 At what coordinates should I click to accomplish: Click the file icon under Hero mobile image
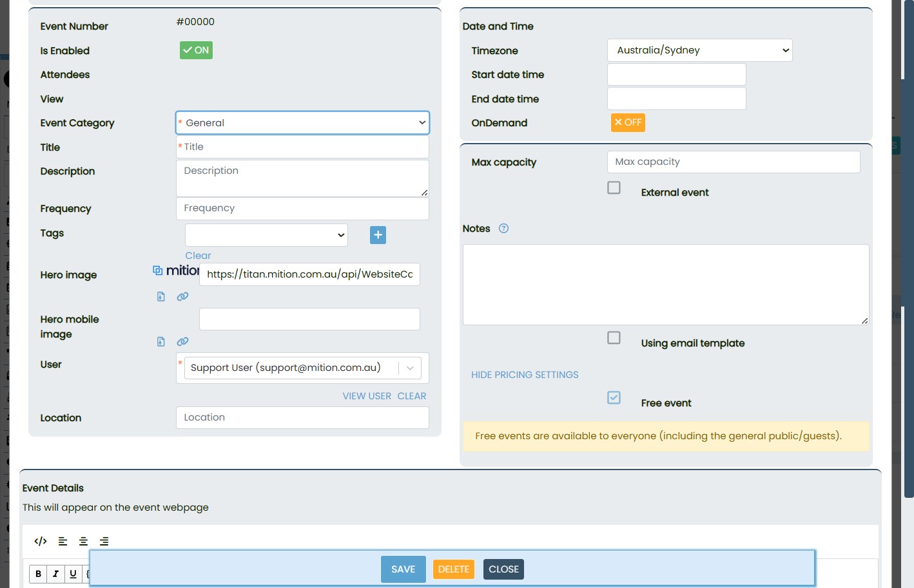161,341
